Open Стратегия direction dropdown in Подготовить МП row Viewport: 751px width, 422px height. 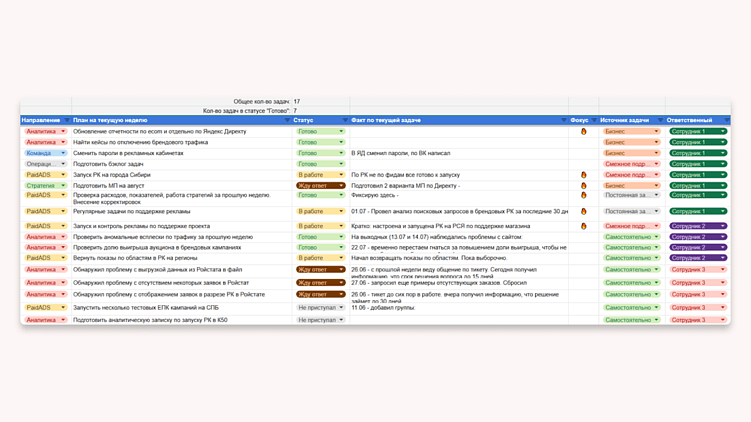(46, 185)
